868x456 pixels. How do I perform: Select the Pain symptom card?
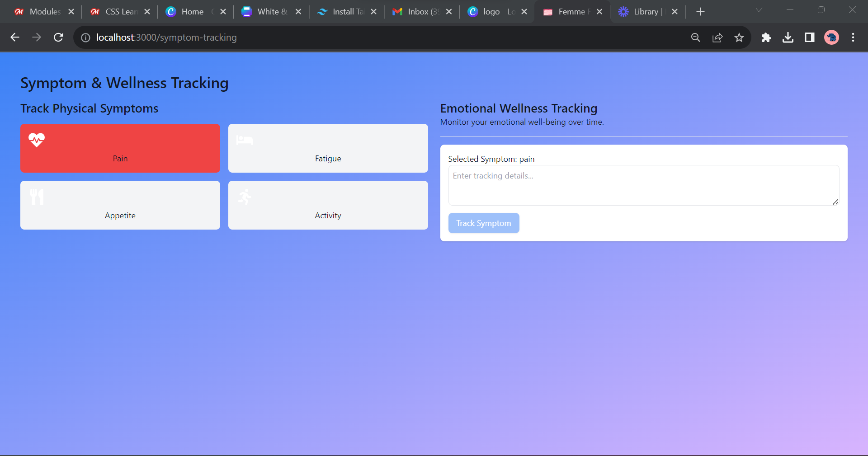[x=120, y=148]
